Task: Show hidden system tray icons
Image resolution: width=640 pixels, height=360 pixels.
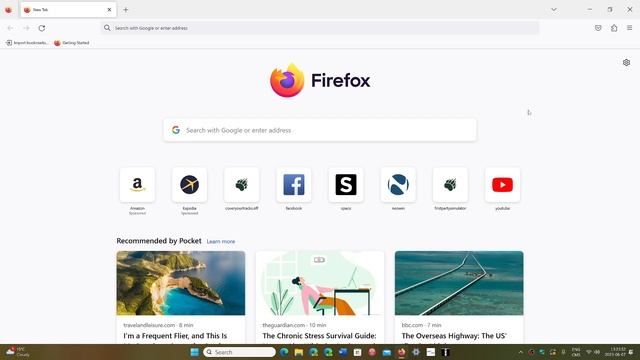Action: click(x=520, y=352)
